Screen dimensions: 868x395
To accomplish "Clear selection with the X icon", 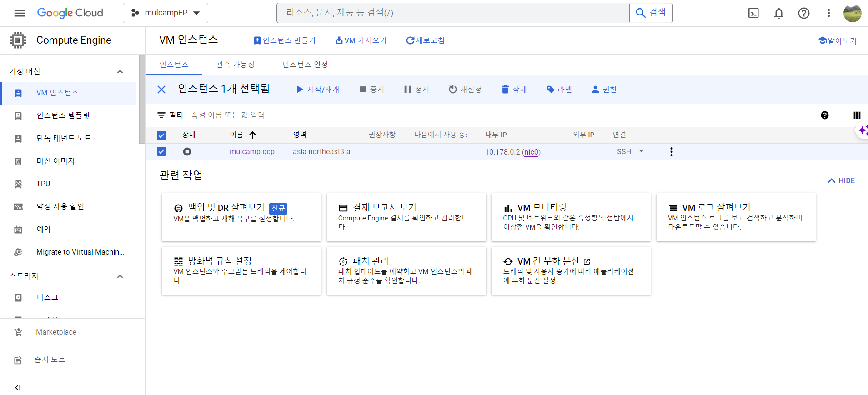I will pyautogui.click(x=161, y=90).
